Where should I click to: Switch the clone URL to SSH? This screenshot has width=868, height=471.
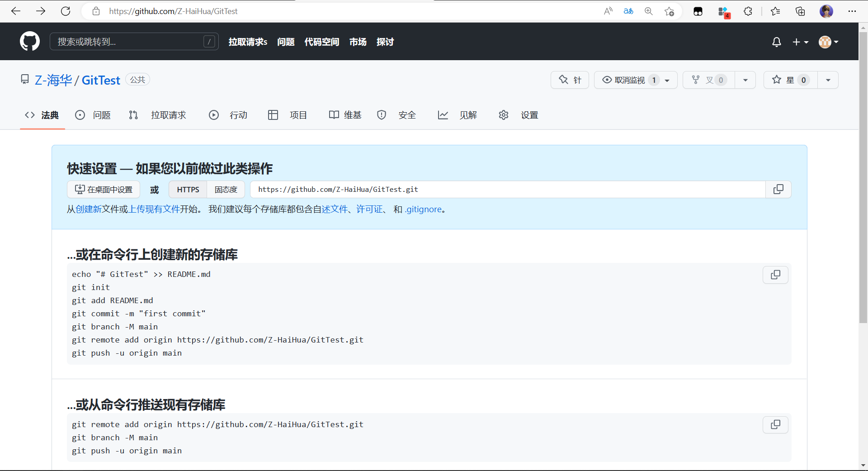pyautogui.click(x=226, y=190)
